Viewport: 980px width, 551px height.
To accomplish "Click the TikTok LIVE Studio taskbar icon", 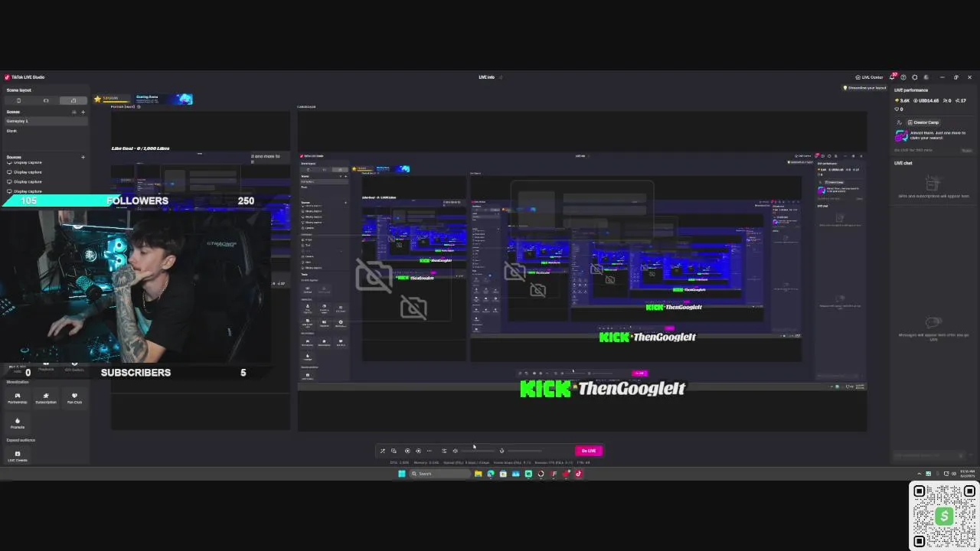I will 578,474.
